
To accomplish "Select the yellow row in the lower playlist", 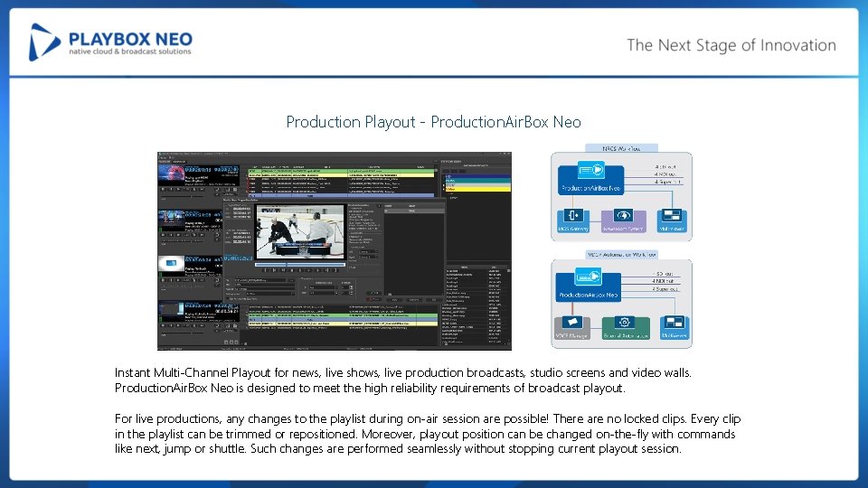I will click(x=343, y=324).
